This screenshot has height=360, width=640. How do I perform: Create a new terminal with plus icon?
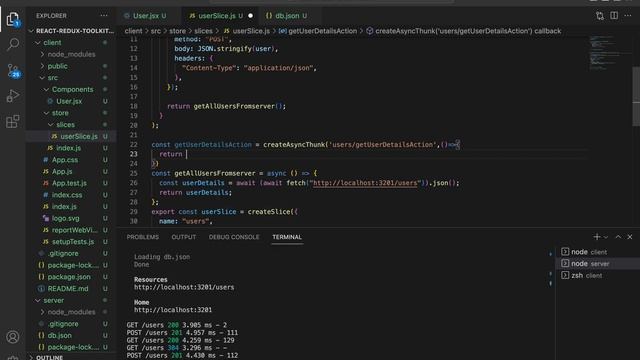point(597,237)
